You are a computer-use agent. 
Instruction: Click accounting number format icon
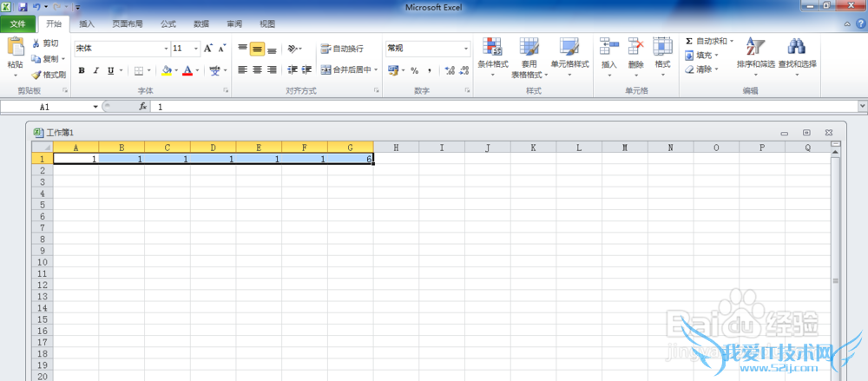[393, 70]
